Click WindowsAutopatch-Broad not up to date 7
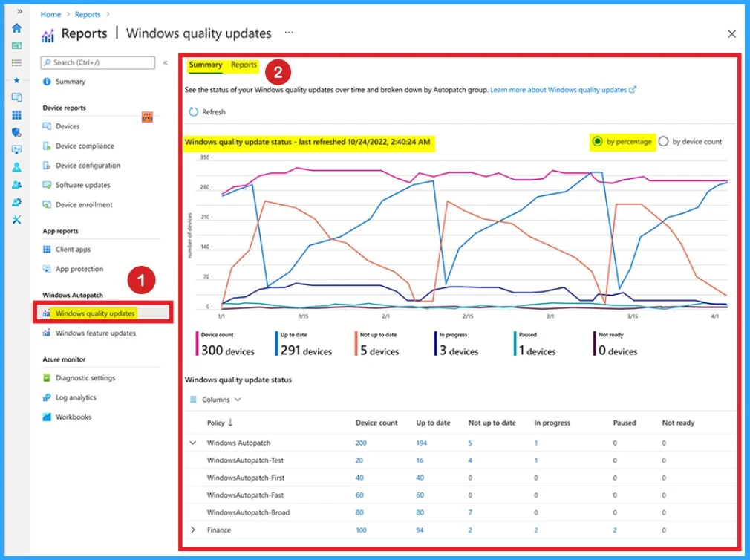The image size is (750, 560). click(x=470, y=512)
